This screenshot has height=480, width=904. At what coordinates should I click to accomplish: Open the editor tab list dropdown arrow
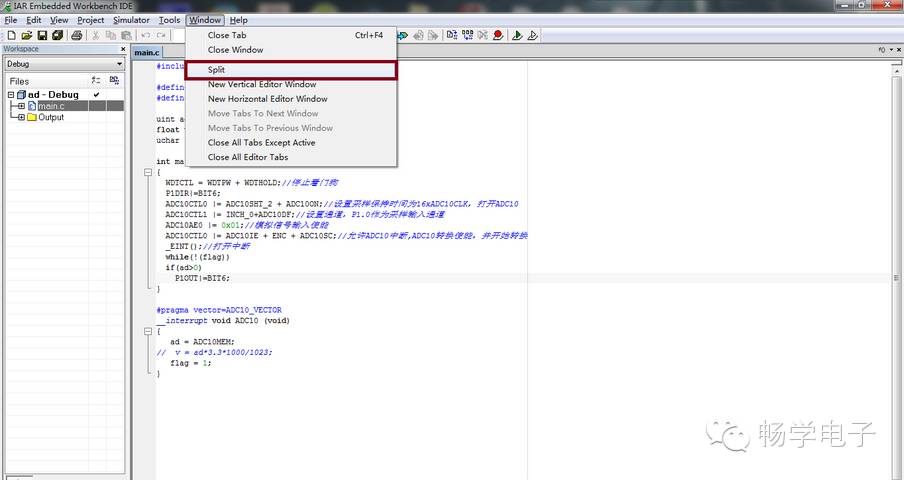(x=891, y=50)
